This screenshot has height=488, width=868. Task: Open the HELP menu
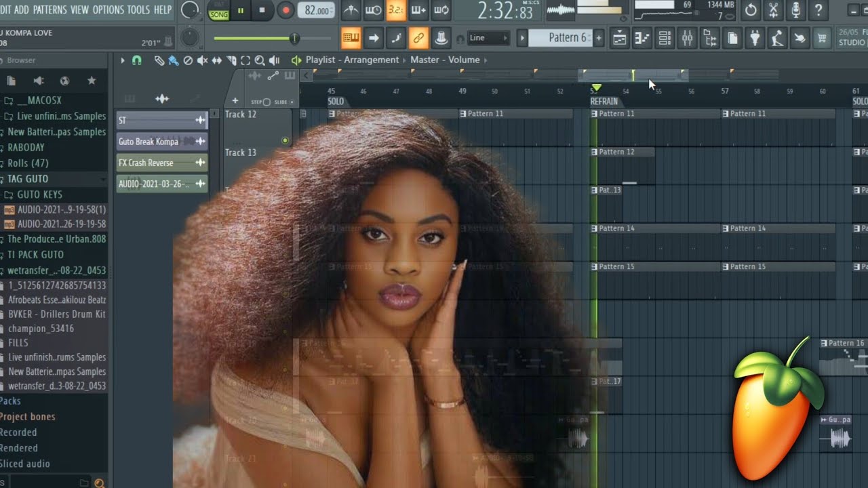(163, 9)
